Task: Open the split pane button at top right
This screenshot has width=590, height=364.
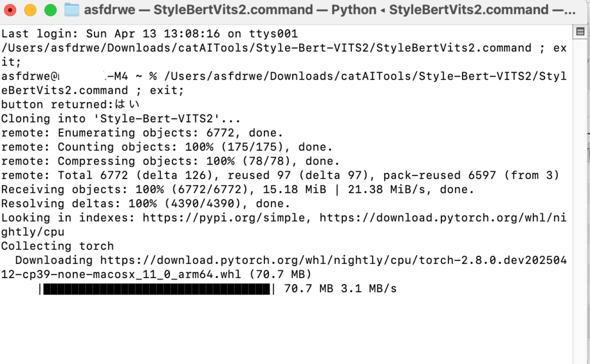Action: pos(580,32)
